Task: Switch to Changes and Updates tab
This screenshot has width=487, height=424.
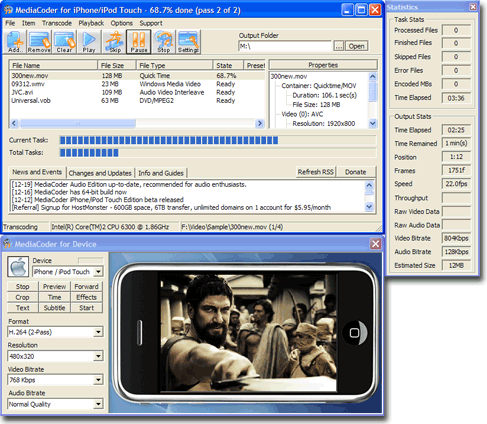Action: tap(100, 173)
